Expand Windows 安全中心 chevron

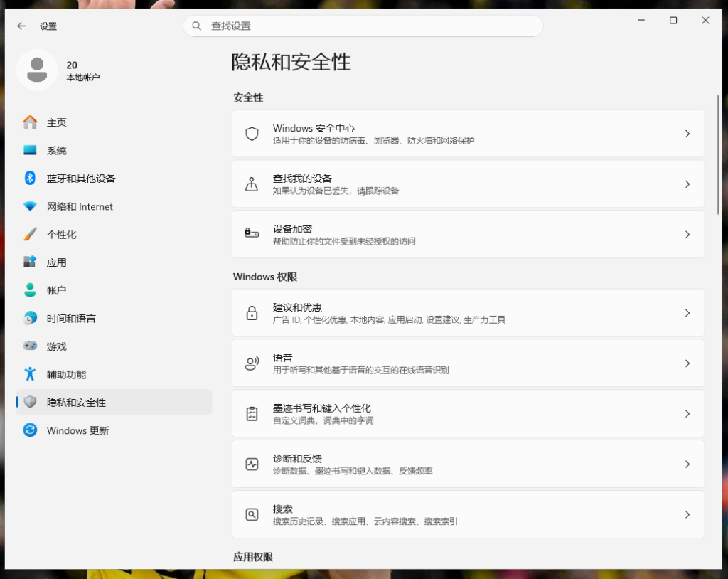click(687, 134)
